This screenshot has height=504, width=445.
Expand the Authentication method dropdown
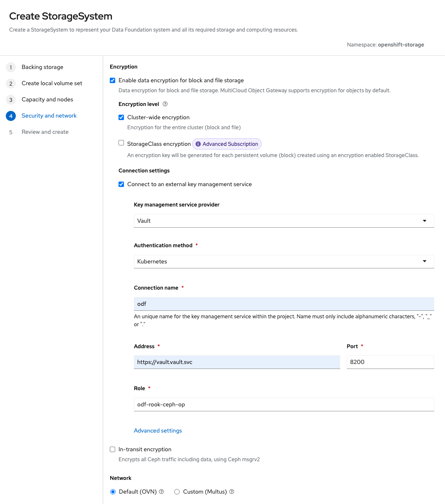[284, 261]
